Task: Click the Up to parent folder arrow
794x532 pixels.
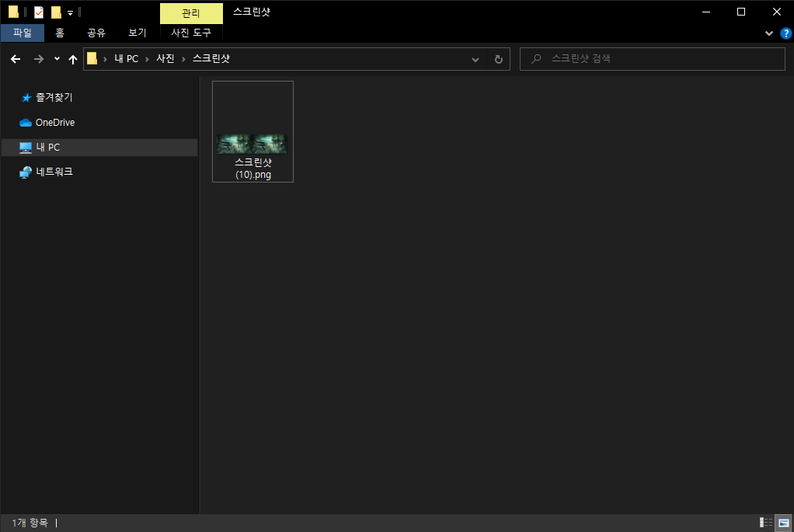Action: coord(73,58)
